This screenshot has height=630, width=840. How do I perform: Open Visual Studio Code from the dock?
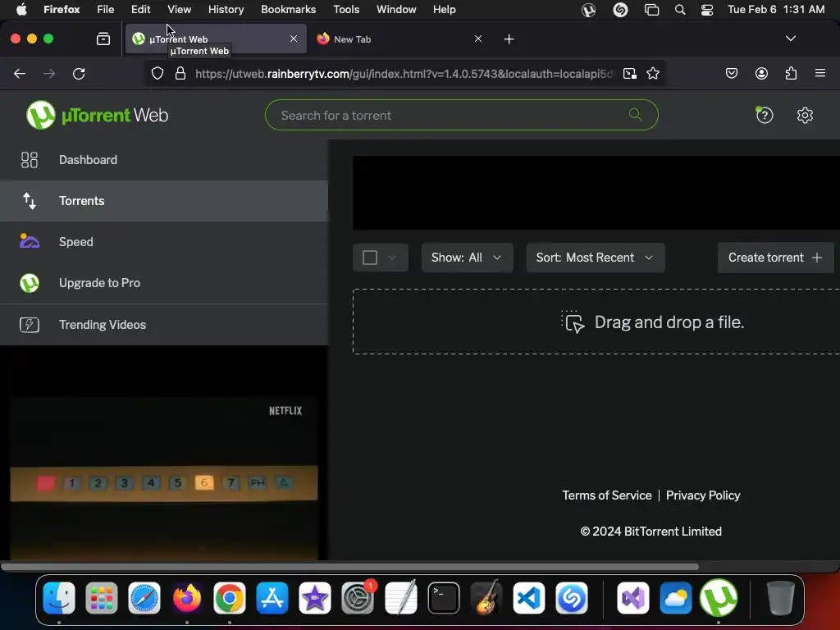529,598
